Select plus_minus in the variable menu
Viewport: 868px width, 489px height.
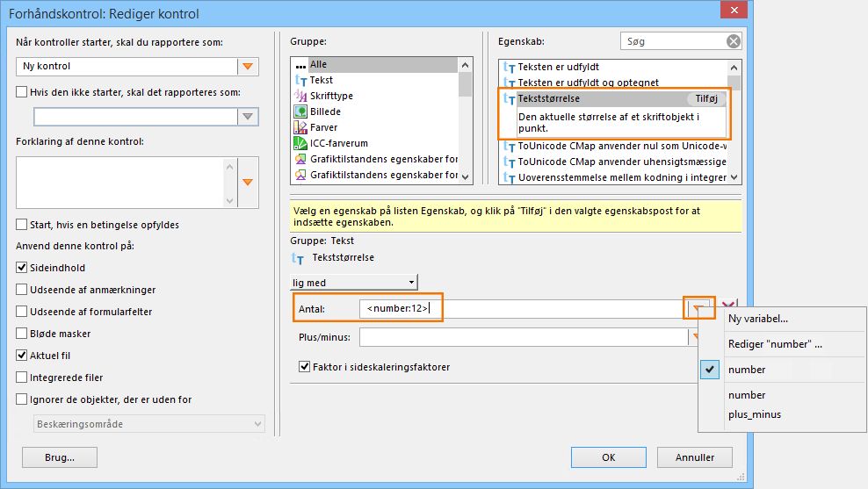[755, 414]
